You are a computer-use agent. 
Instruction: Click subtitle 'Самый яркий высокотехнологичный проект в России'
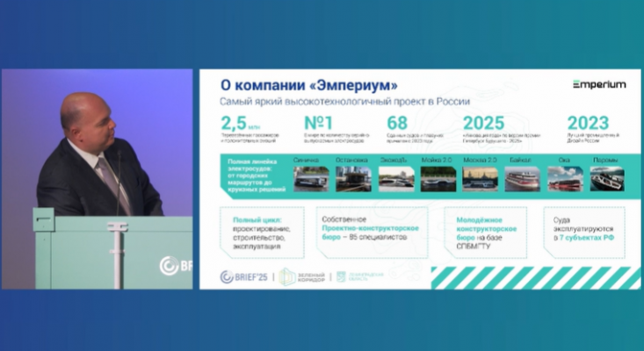coord(344,101)
